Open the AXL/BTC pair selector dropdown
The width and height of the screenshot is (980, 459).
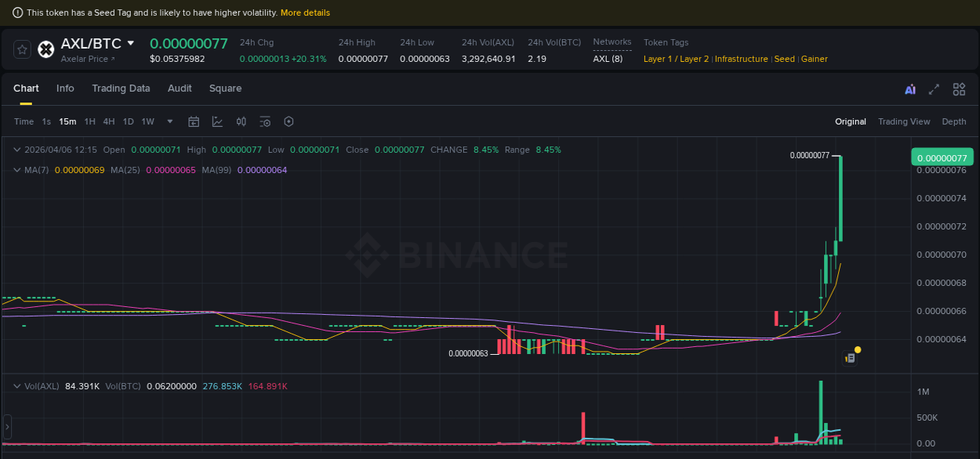click(x=130, y=43)
